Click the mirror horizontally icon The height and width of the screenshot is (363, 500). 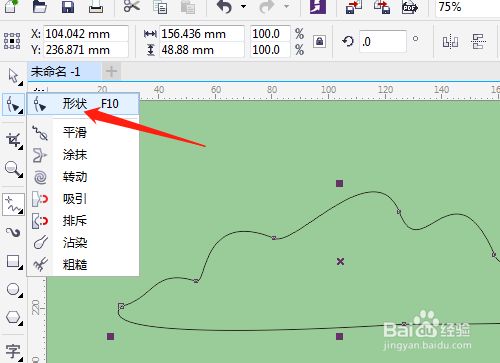click(450, 42)
